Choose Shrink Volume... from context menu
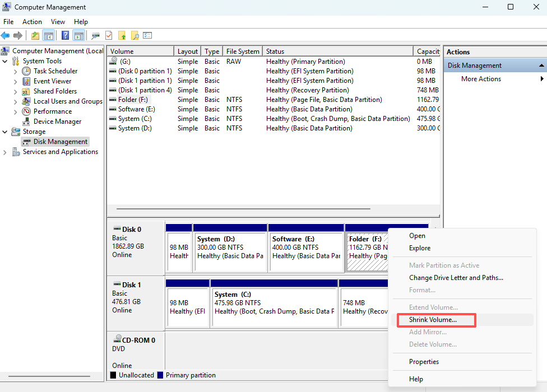 [433, 320]
